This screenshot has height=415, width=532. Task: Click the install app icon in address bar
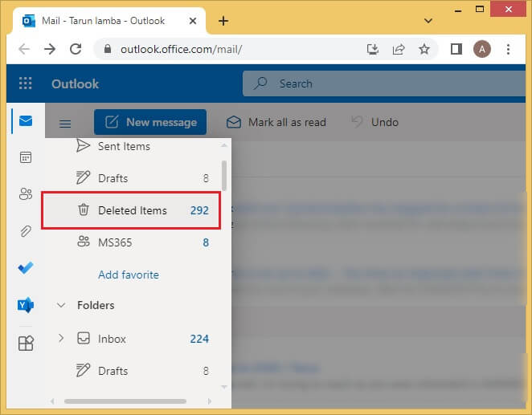373,50
